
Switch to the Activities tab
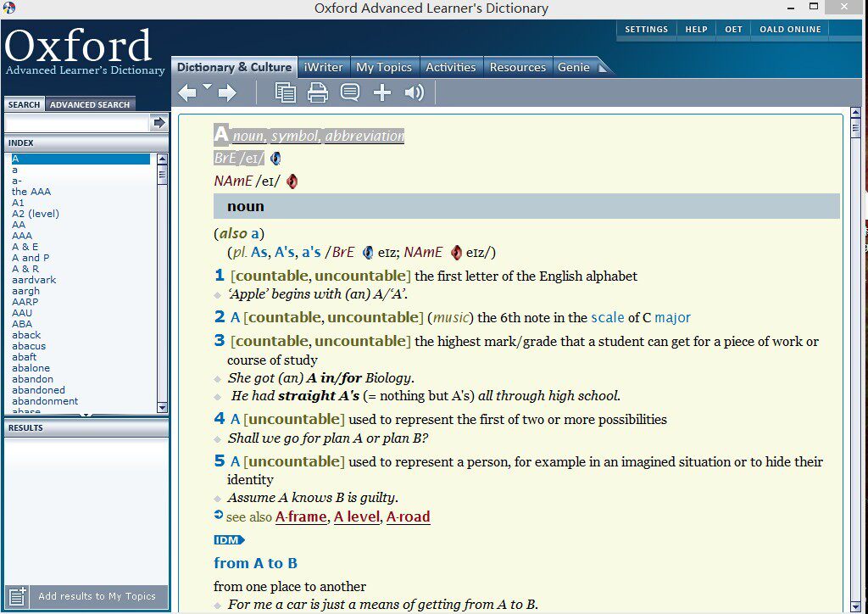(451, 68)
